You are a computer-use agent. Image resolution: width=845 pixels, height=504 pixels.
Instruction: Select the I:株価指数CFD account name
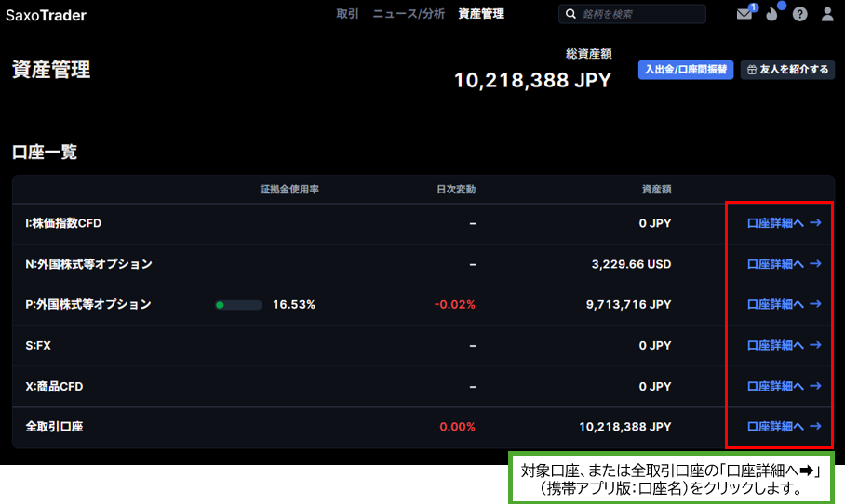pyautogui.click(x=63, y=223)
